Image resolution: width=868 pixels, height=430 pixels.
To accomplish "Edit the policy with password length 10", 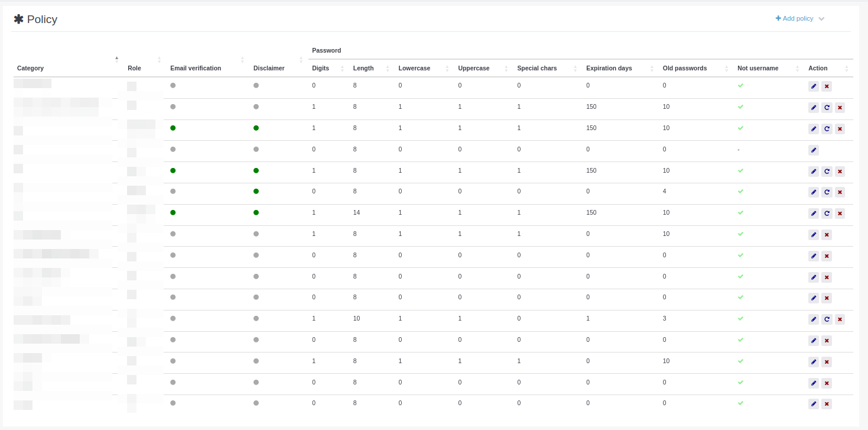I will [x=814, y=319].
